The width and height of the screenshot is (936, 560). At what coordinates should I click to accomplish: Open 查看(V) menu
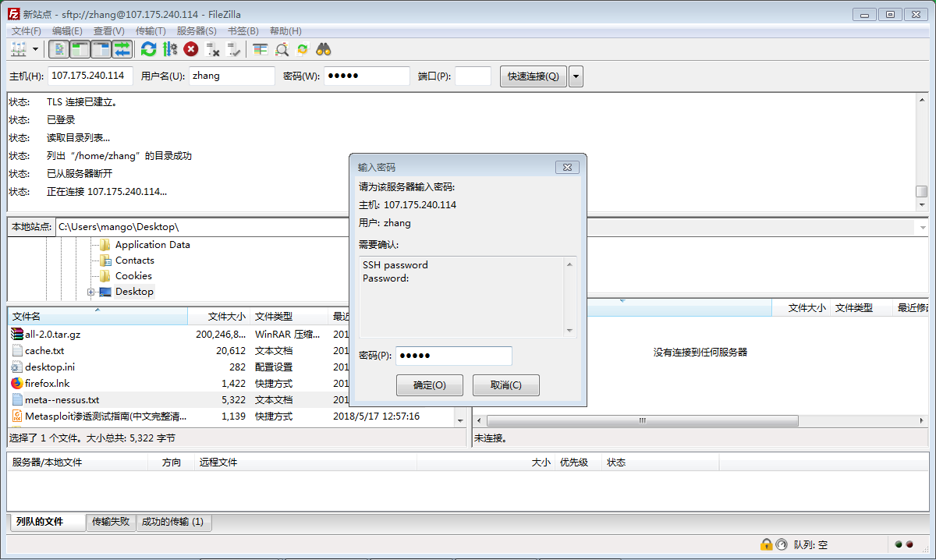109,30
